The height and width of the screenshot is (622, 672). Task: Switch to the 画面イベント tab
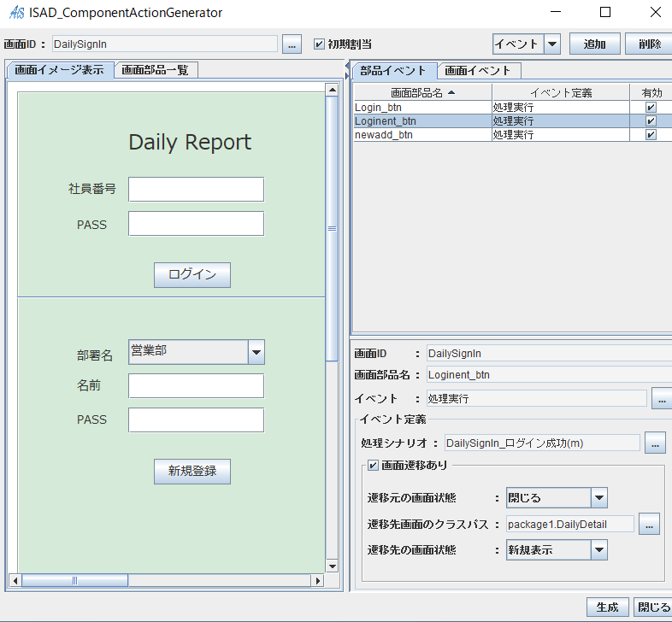[478, 71]
